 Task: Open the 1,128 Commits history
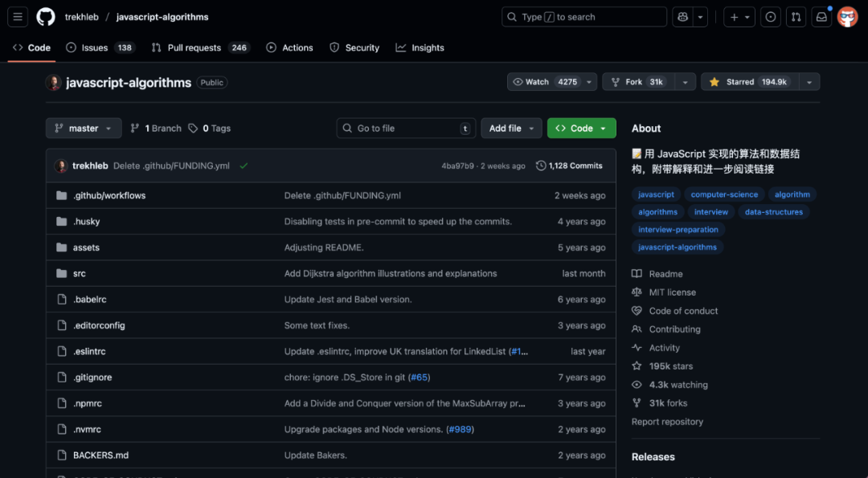point(569,166)
